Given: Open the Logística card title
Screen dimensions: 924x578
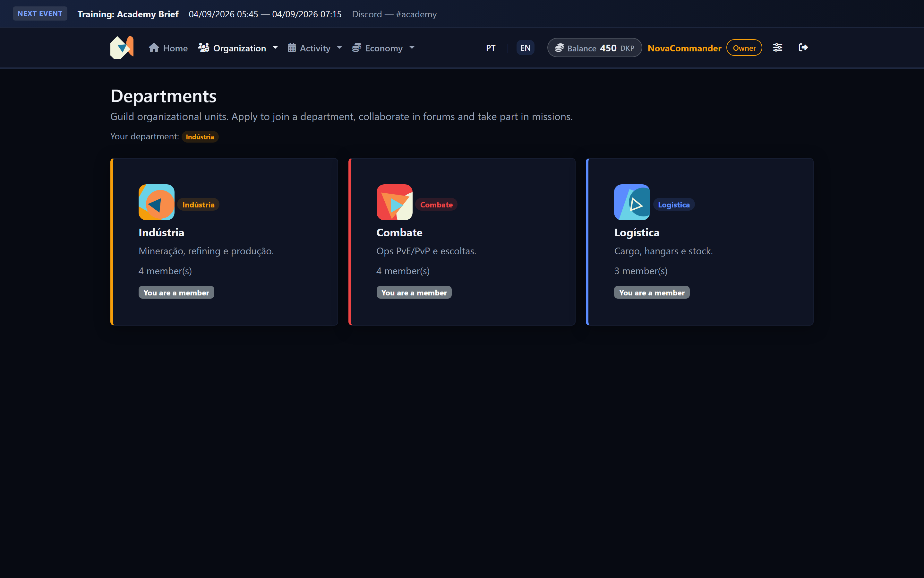Looking at the screenshot, I should pyautogui.click(x=637, y=232).
